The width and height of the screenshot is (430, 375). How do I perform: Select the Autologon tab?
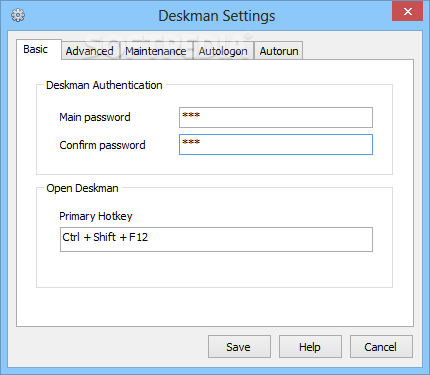[x=223, y=51]
